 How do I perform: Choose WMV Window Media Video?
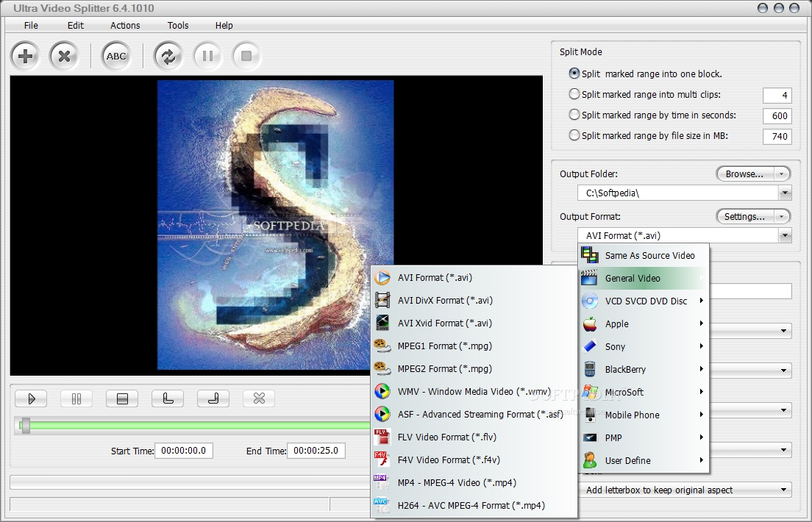point(474,391)
